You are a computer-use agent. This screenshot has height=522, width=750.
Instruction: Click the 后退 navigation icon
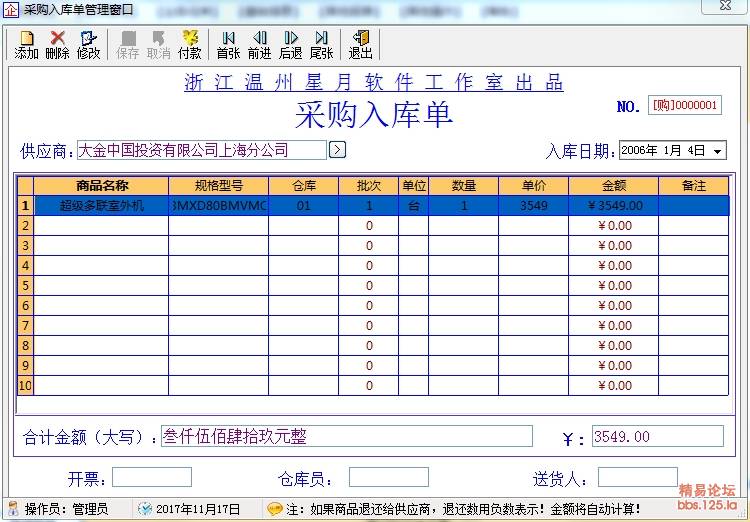[290, 45]
